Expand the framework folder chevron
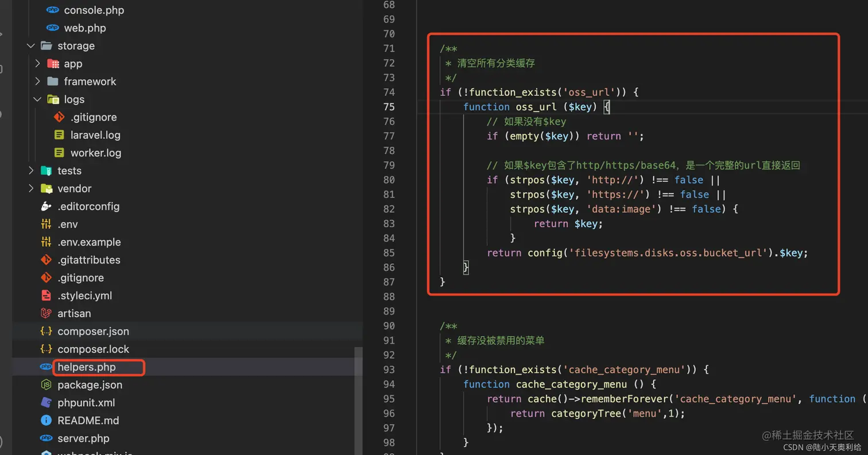 [x=38, y=81]
